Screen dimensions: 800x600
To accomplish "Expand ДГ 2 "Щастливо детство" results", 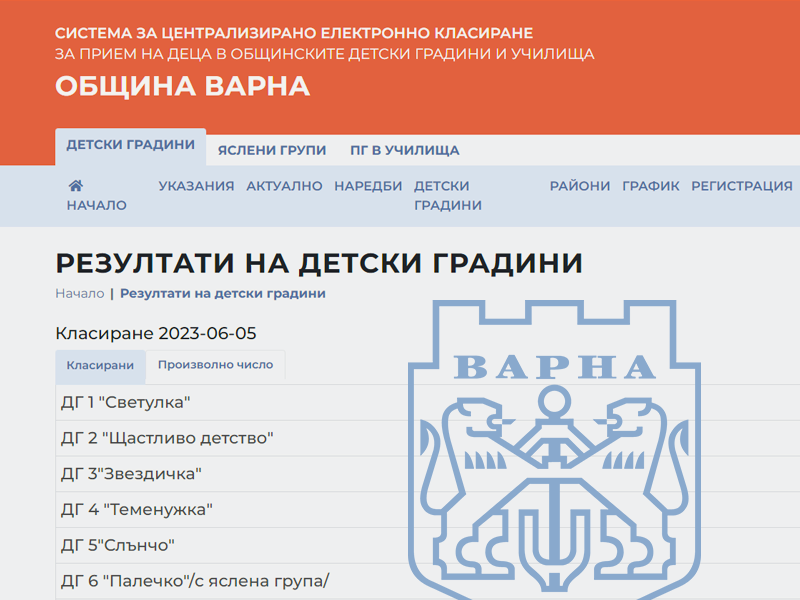I will tap(167, 438).
